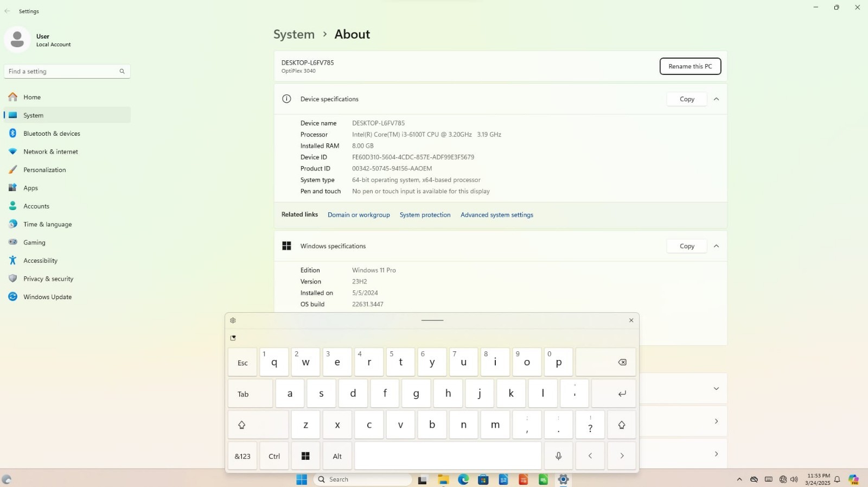Tap the Enter key on touch keyboard
The width and height of the screenshot is (868, 487).
pyautogui.click(x=614, y=394)
